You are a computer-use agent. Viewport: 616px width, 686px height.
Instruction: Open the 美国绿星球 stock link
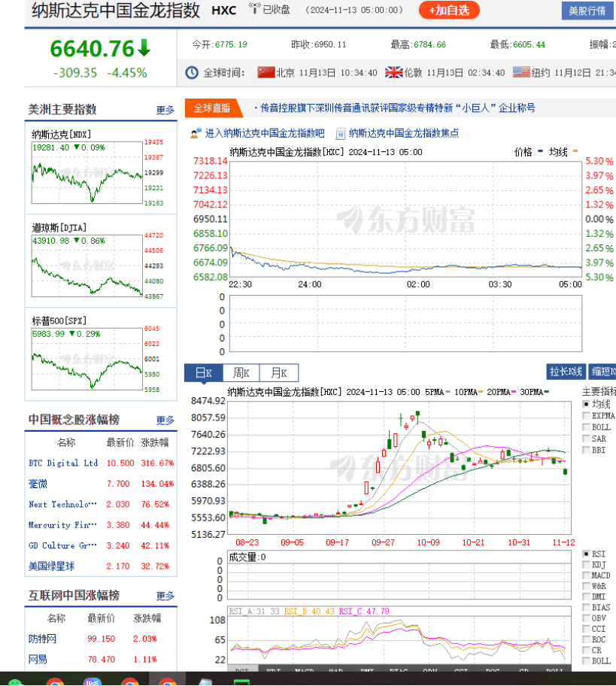point(51,566)
